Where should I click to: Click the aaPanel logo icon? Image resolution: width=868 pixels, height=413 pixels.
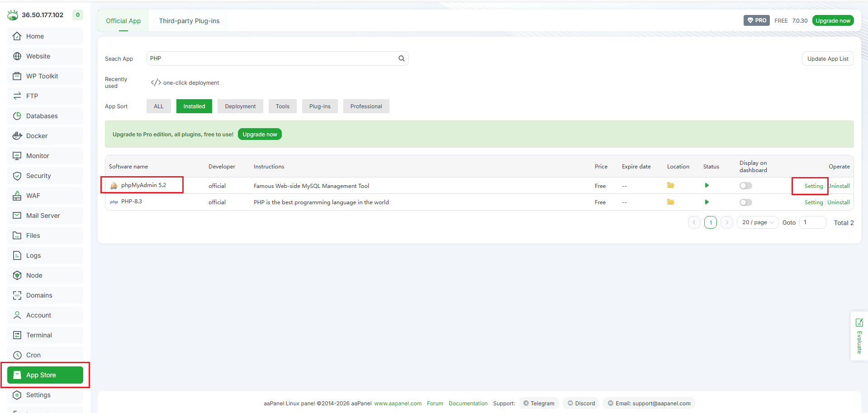13,15
